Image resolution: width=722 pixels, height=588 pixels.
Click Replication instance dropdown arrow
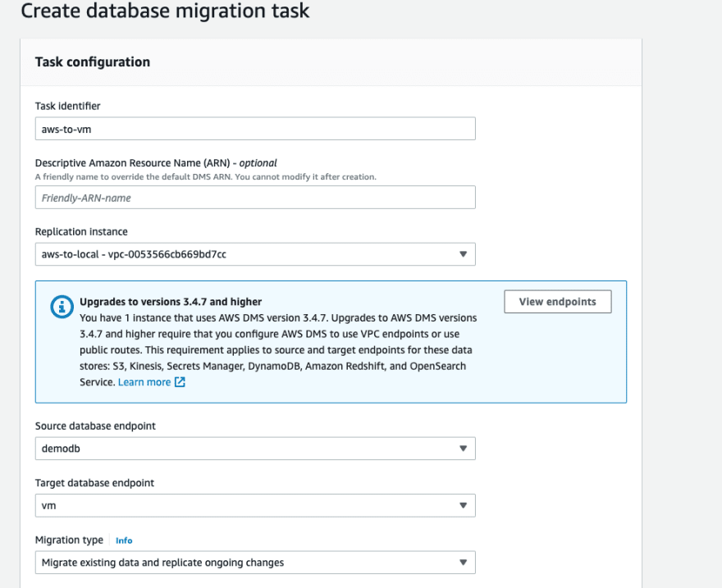click(464, 254)
